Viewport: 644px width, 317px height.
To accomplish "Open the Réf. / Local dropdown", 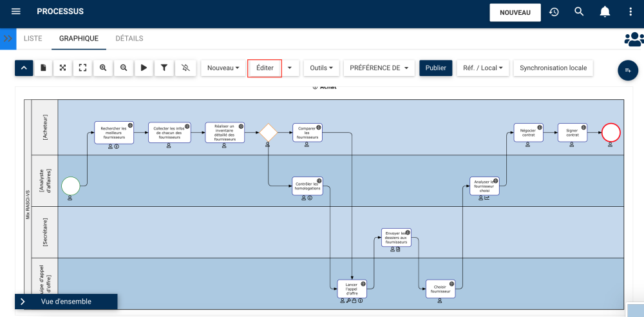I will (x=483, y=68).
